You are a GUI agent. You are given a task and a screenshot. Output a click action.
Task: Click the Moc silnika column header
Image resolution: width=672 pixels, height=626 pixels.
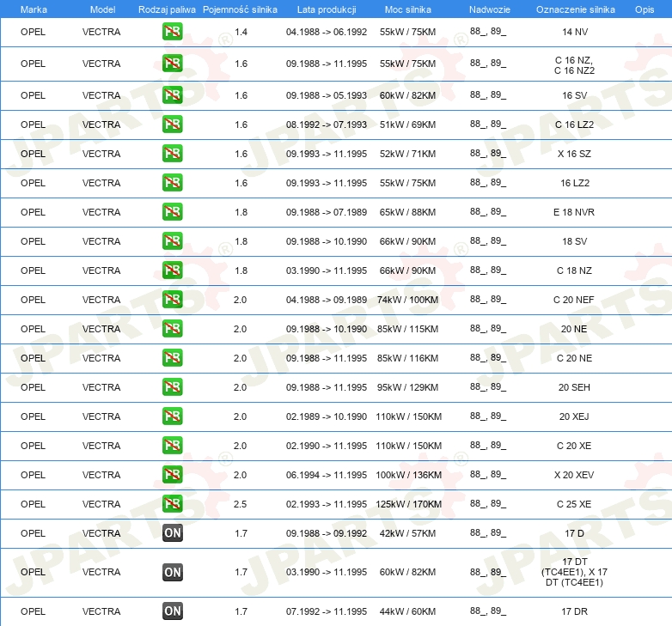(x=408, y=9)
